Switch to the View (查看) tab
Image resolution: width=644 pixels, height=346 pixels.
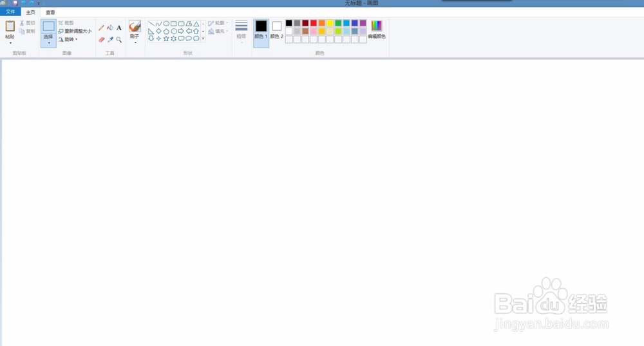click(50, 12)
